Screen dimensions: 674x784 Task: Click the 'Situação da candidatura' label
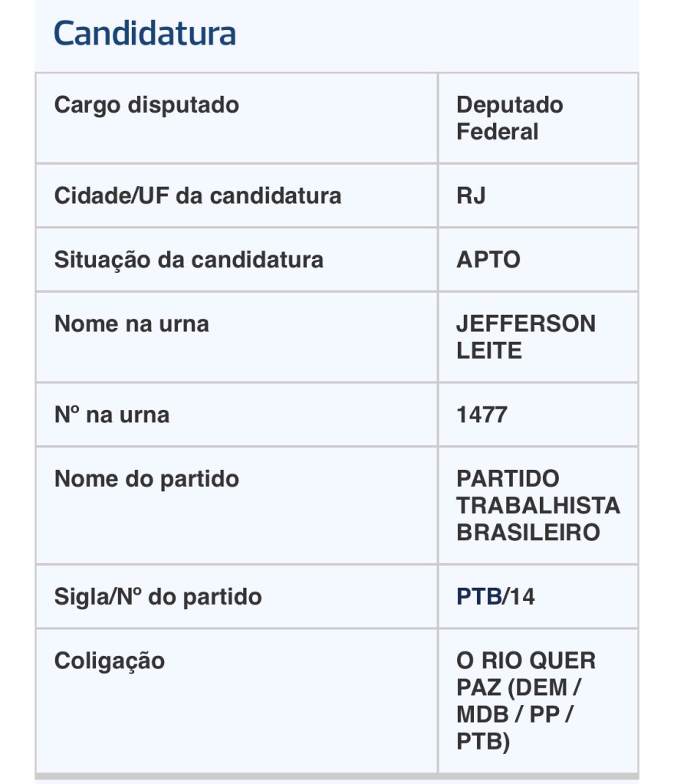189,260
